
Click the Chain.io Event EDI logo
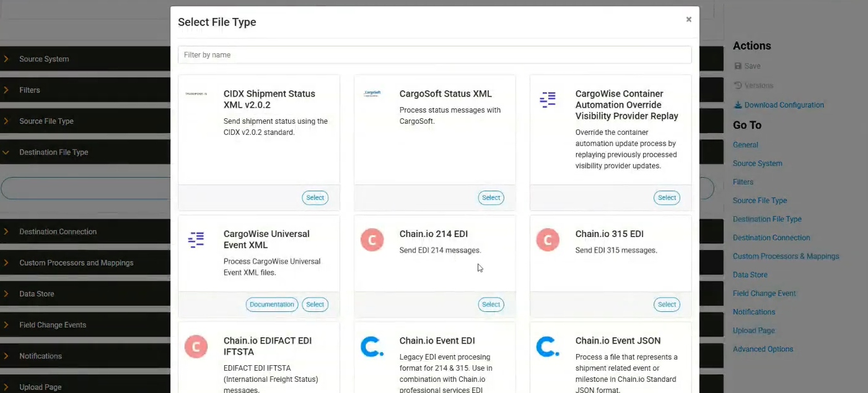click(372, 347)
